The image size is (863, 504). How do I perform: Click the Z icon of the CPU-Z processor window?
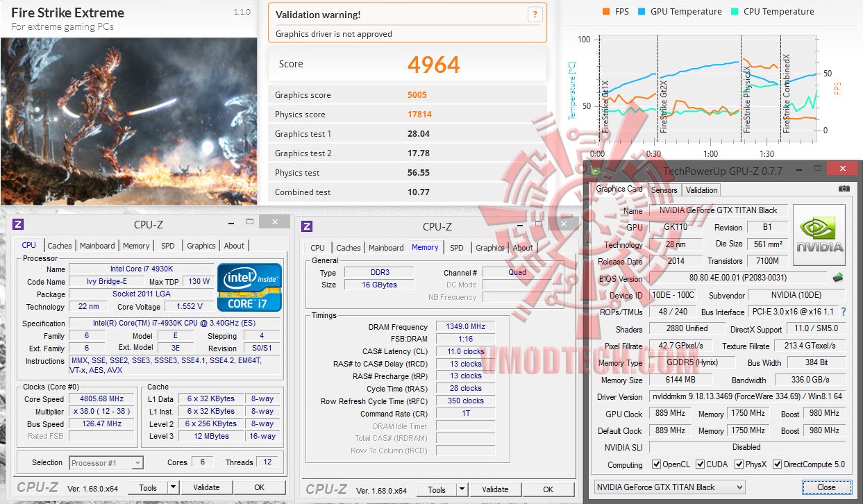(18, 224)
